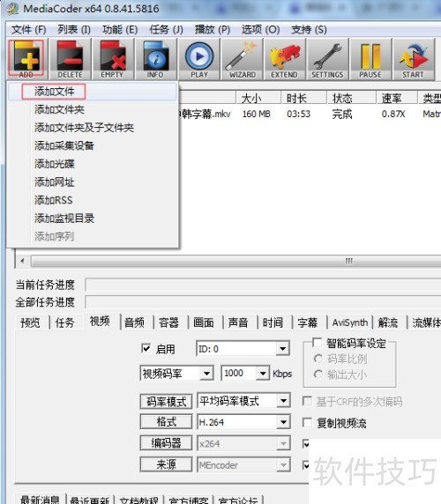Select the 输出大小 radio button
The image size is (441, 504).
pyautogui.click(x=318, y=374)
